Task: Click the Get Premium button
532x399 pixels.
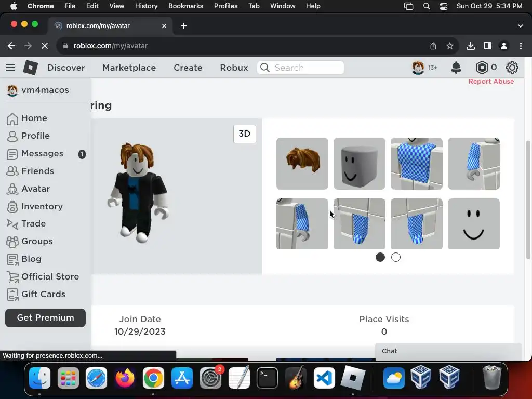Action: 46,318
